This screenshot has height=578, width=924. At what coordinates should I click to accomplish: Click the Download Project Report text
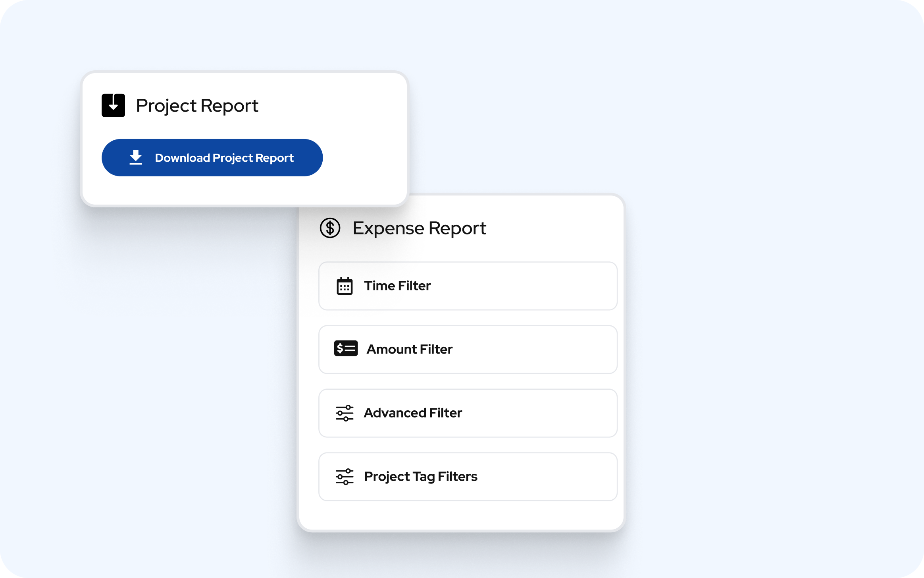pyautogui.click(x=224, y=158)
